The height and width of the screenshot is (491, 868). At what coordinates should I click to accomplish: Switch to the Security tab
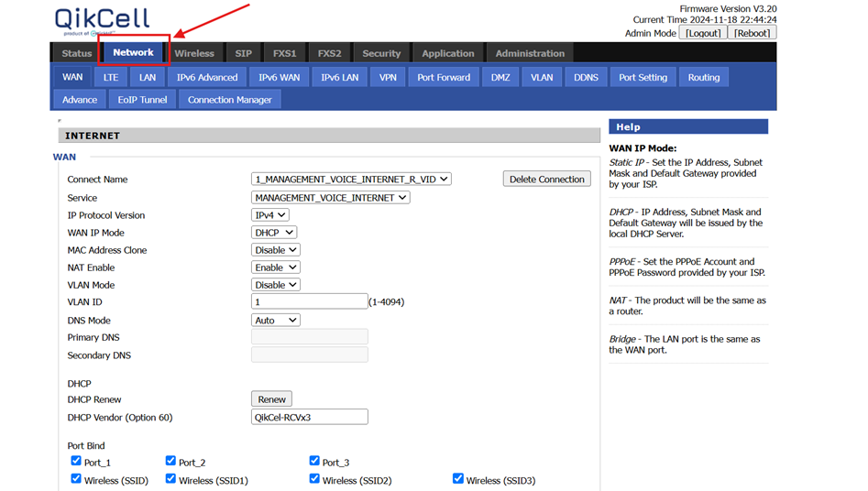(381, 53)
